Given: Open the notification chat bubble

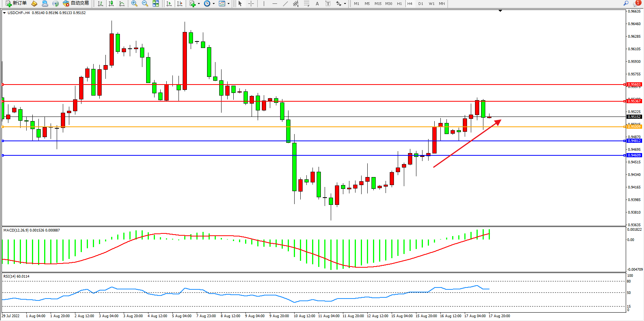Looking at the screenshot, I should coord(636,3).
